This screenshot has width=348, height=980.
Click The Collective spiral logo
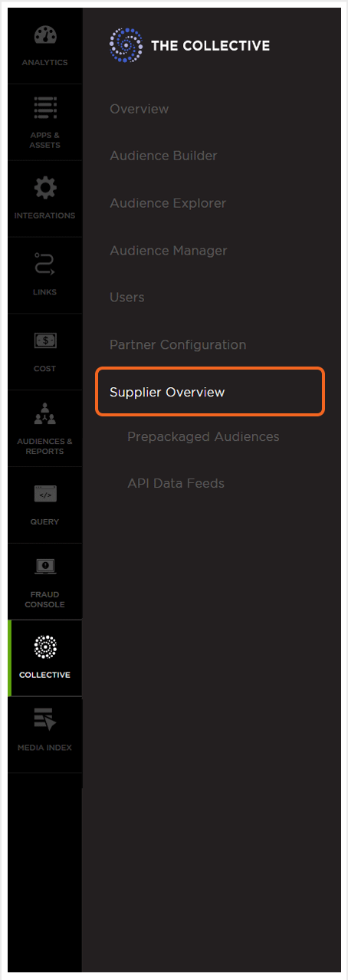click(126, 45)
